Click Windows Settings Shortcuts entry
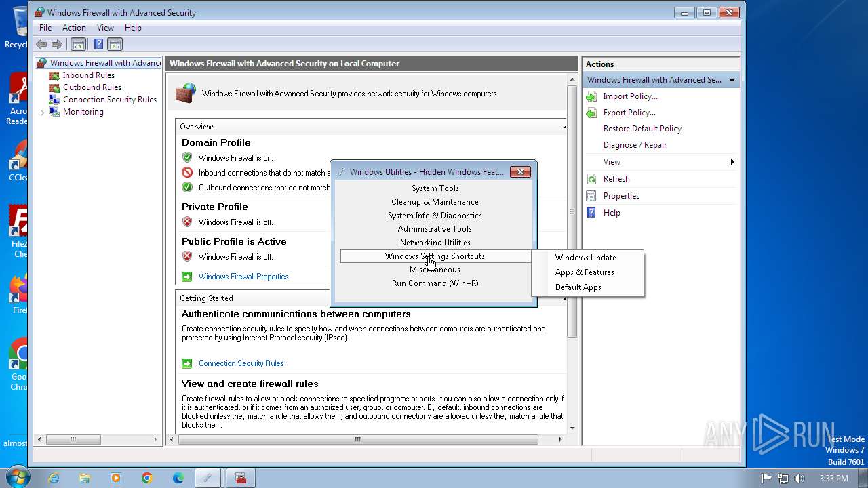The height and width of the screenshot is (488, 868). [x=435, y=256]
